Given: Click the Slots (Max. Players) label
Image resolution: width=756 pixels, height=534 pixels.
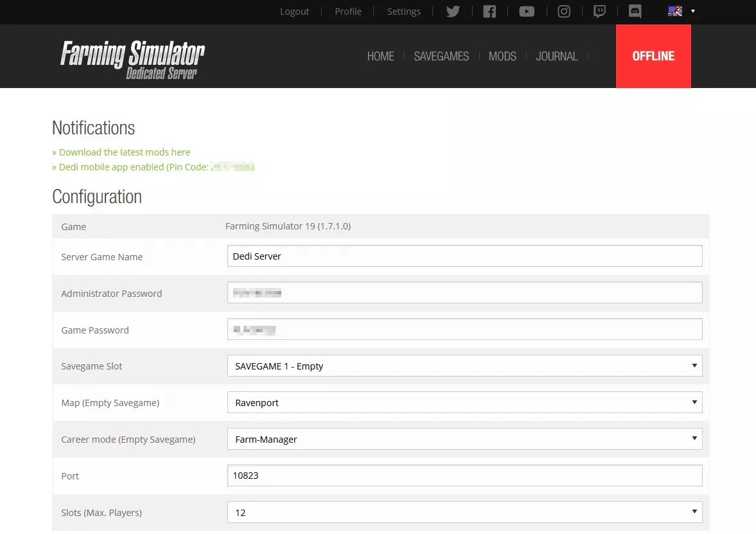Looking at the screenshot, I should pyautogui.click(x=101, y=513).
